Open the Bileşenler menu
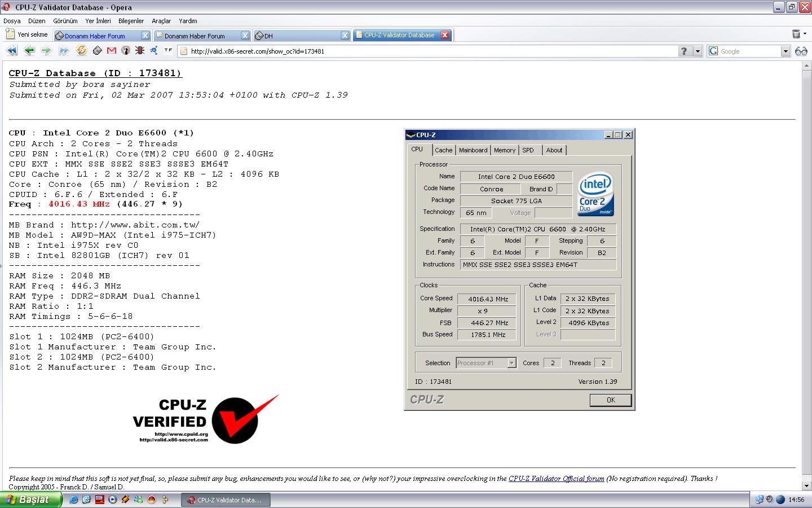The height and width of the screenshot is (508, 812). 131,21
